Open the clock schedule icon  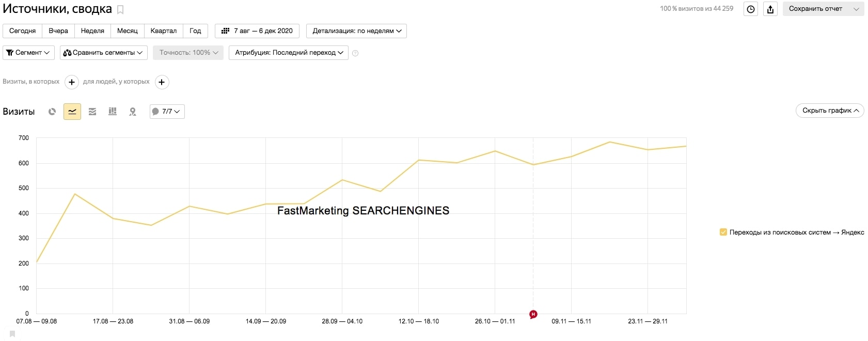pos(751,9)
